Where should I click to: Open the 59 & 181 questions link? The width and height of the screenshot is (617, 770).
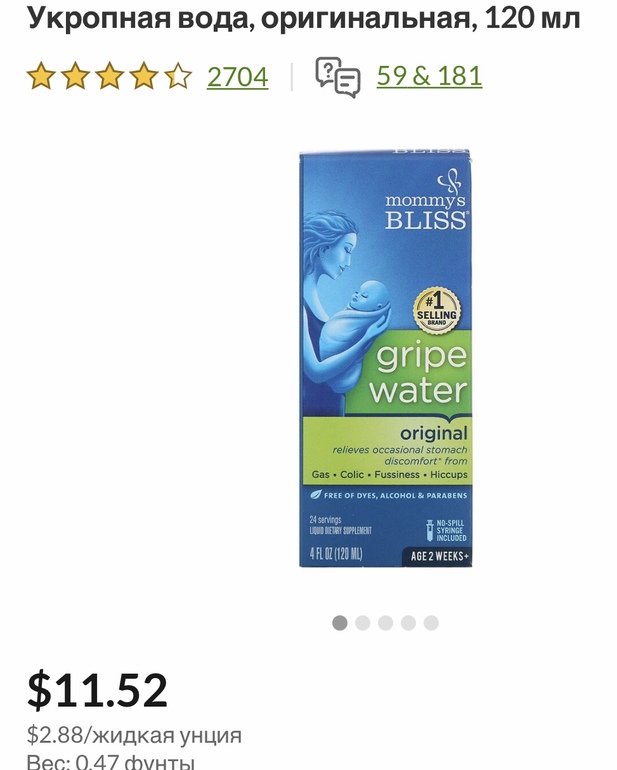tap(429, 76)
